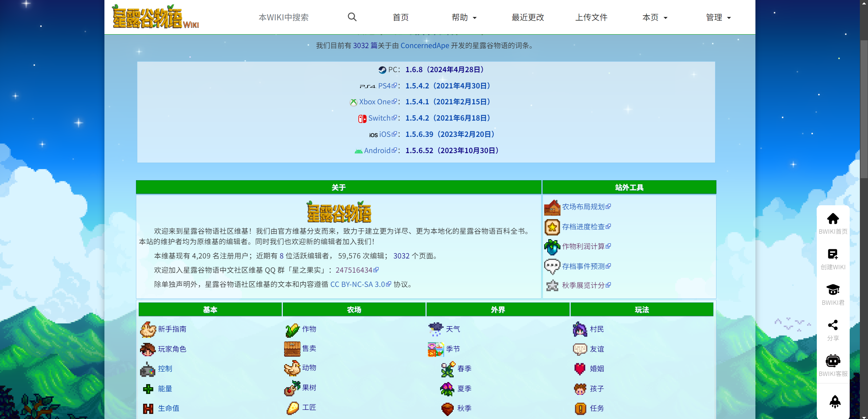
Task: Open the ConcernedApe link
Action: [x=425, y=45]
